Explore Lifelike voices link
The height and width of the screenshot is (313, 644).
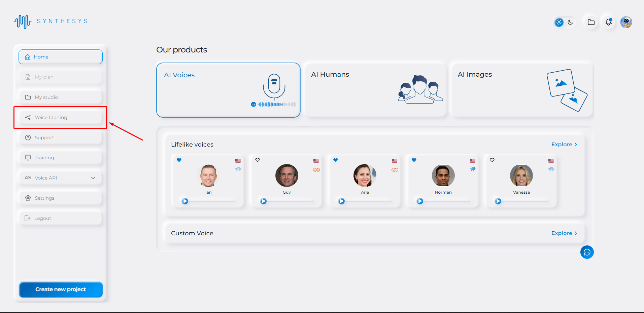[x=564, y=145]
